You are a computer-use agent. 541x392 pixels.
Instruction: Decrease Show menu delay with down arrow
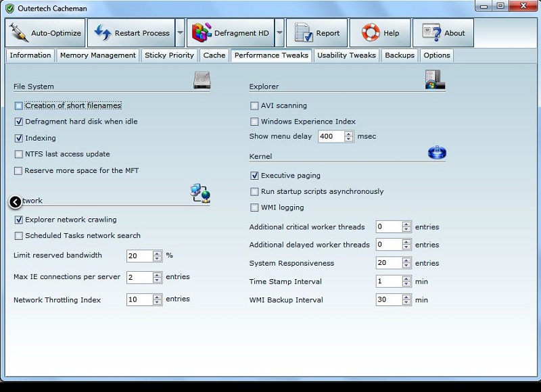(349, 139)
